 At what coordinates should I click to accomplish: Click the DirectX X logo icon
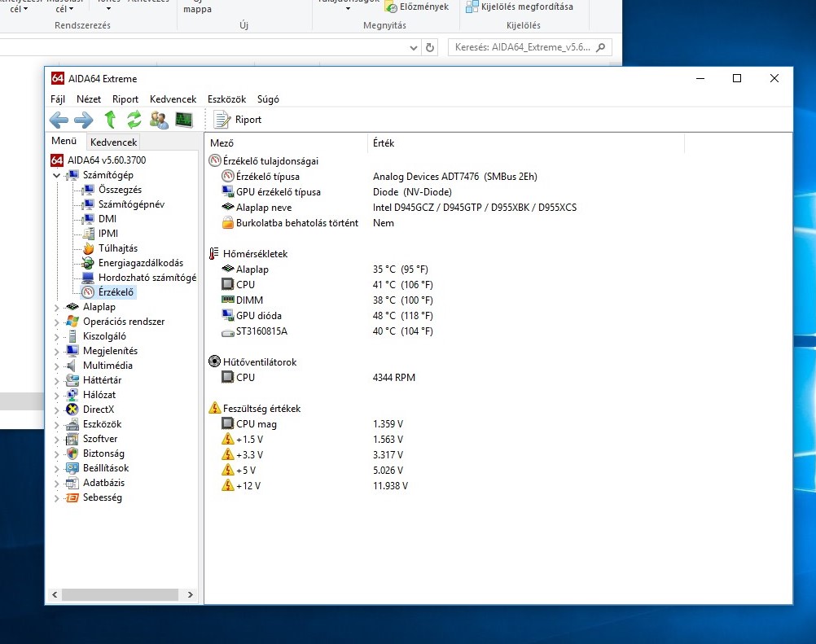tap(72, 410)
